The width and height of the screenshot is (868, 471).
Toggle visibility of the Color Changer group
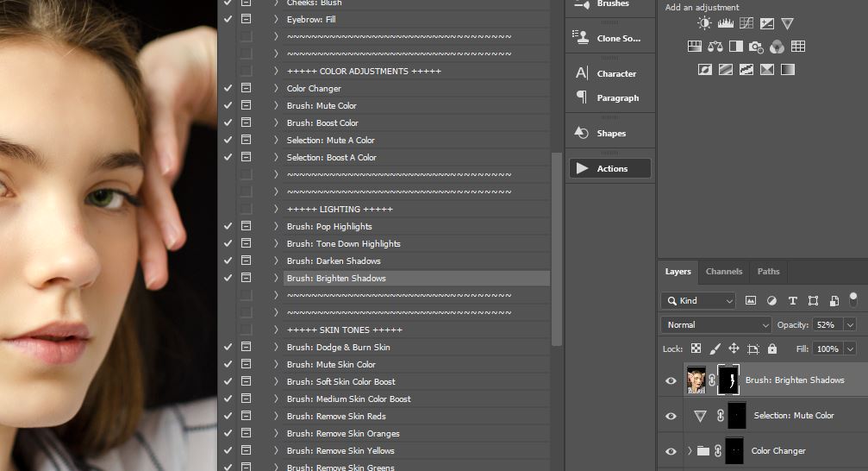(671, 451)
